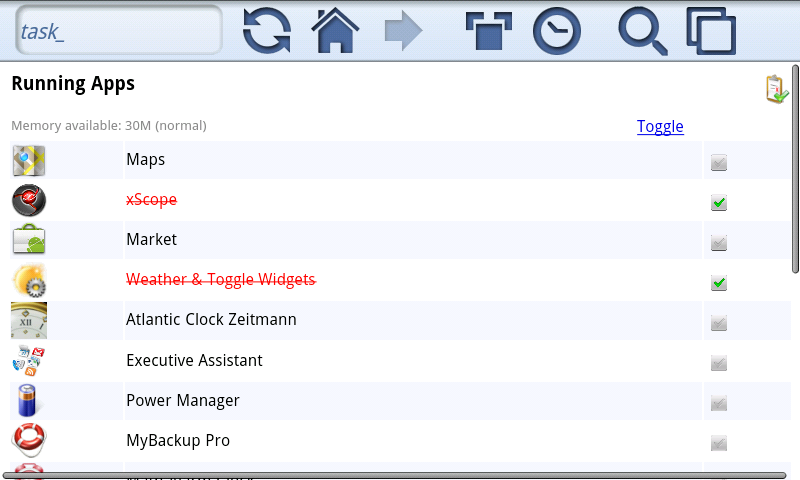The width and height of the screenshot is (800, 480).
Task: Check the Maps checkbox
Action: [x=719, y=163]
